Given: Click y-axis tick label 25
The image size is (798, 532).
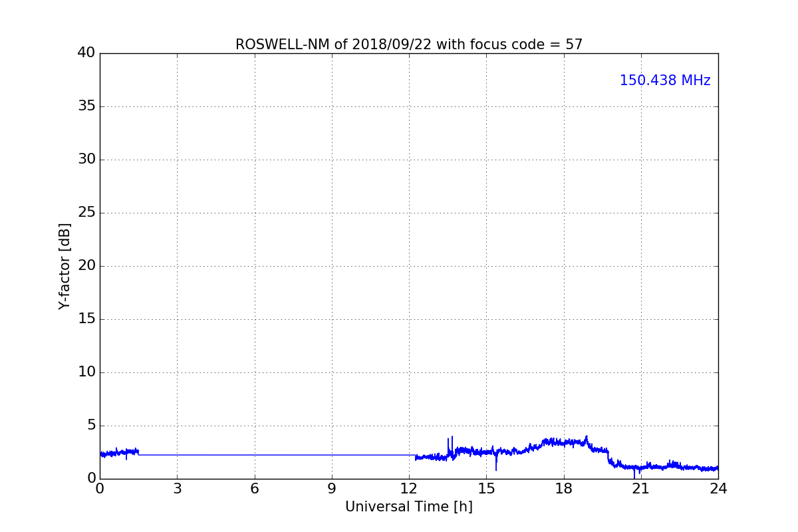Looking at the screenshot, I should click(x=86, y=213).
